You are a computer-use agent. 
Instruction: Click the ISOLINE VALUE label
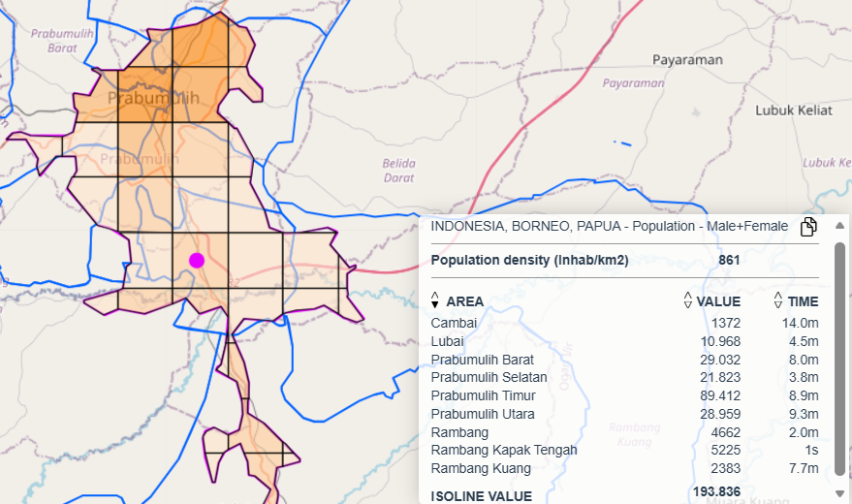click(x=482, y=496)
